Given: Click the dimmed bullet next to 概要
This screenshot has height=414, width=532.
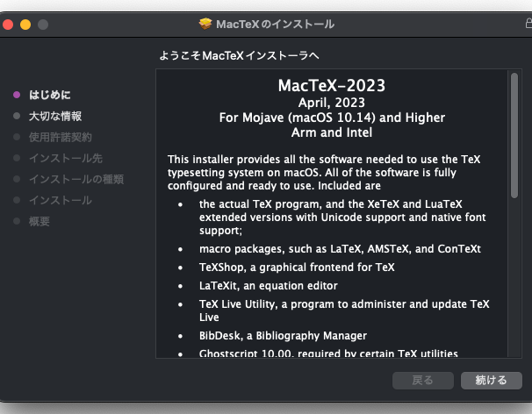Looking at the screenshot, I should click(17, 221).
